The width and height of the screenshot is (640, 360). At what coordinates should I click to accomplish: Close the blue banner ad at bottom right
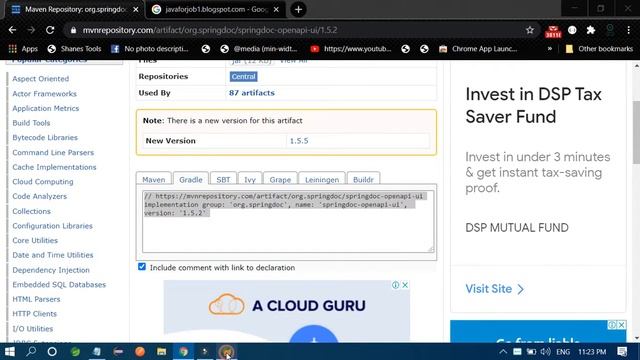(621, 325)
